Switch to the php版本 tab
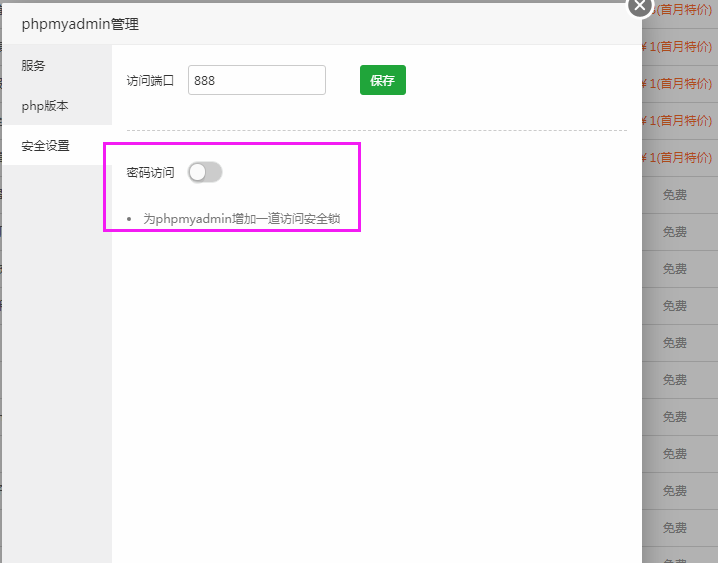Image resolution: width=718 pixels, height=563 pixels. (57, 106)
